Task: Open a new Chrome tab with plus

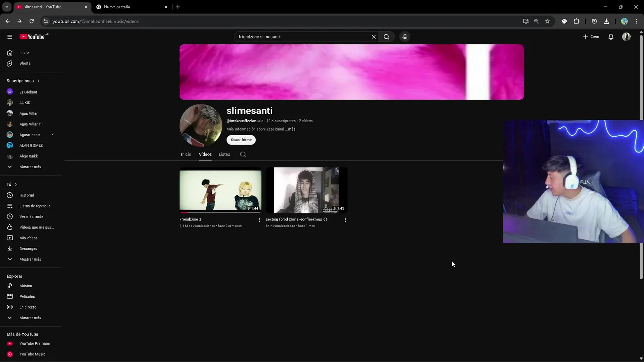Action: [x=178, y=7]
